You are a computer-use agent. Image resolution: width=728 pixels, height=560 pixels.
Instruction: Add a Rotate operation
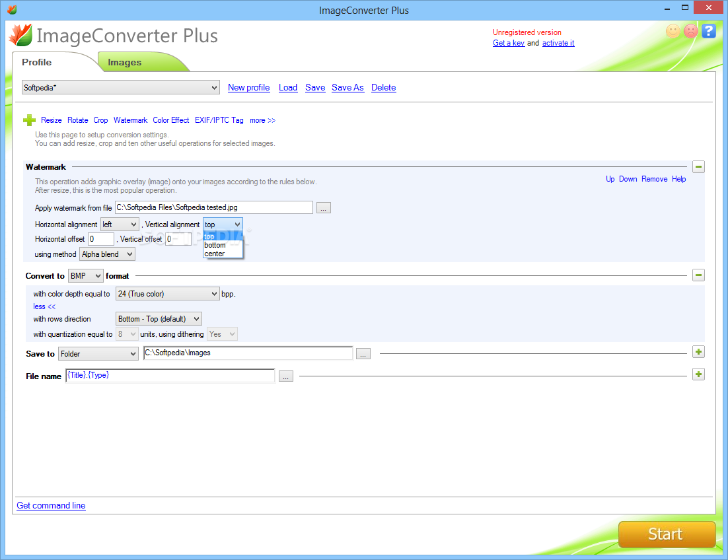[77, 120]
